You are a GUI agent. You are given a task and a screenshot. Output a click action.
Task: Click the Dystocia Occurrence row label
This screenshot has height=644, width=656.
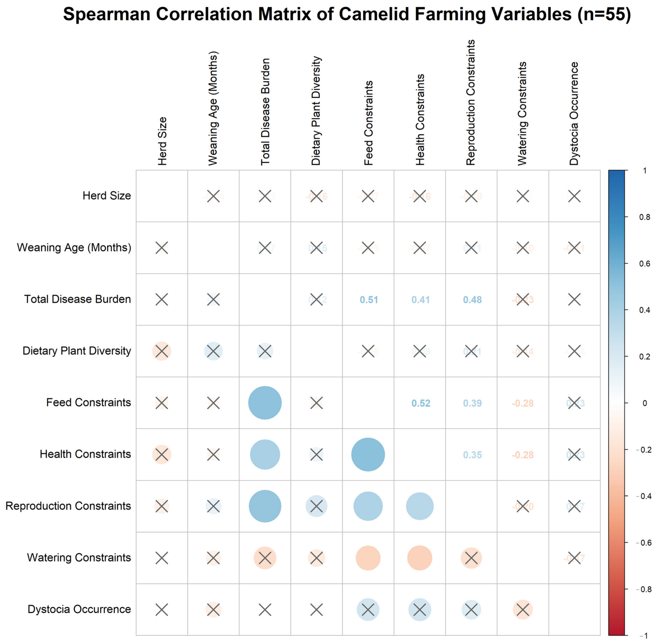[79, 609]
